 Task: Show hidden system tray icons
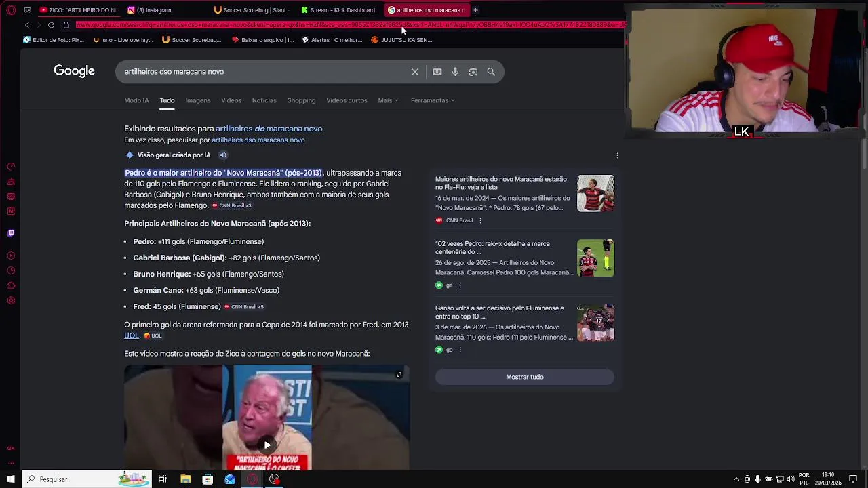[x=736, y=479]
